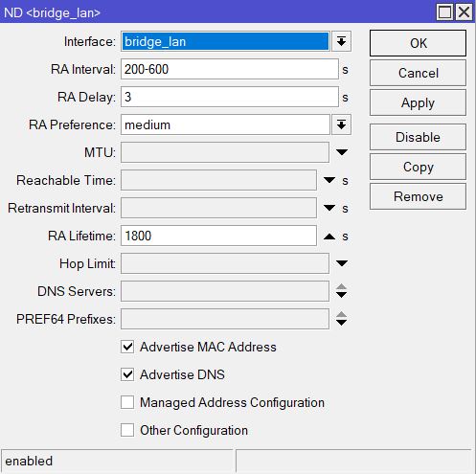
Task: Toggle Advertise DNS checkbox
Action: 127,374
